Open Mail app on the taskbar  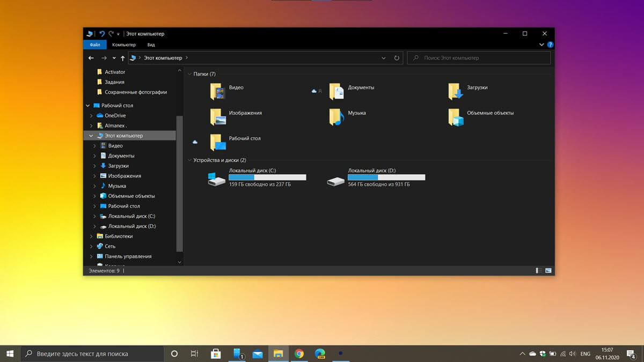(258, 354)
